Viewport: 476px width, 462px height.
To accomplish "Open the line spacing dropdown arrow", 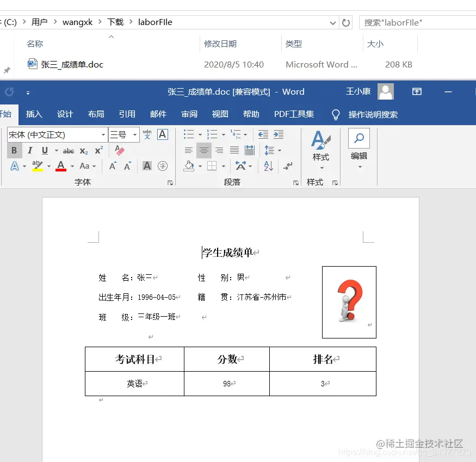I will [280, 151].
